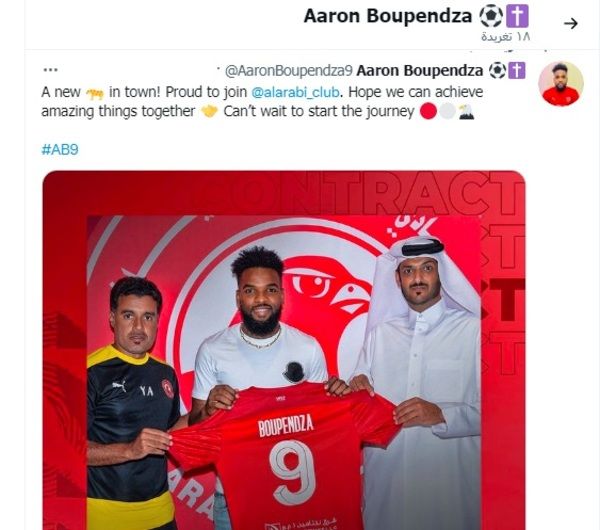Click the tweet count under header name
600x530 pixels.
505,37
